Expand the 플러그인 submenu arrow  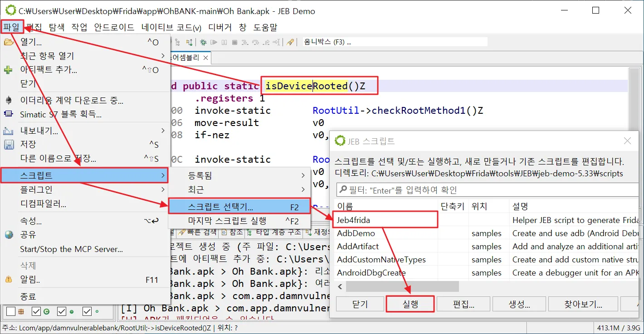(163, 189)
